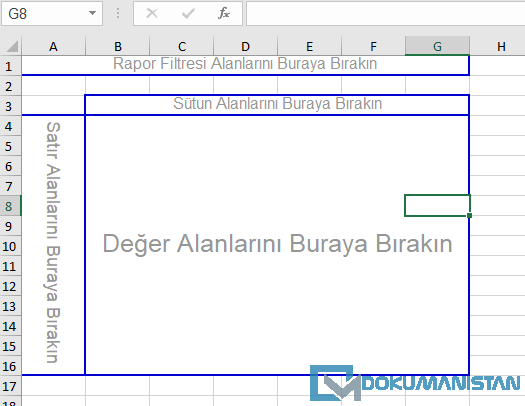
Task: Select row 12 header
Action: (x=10, y=286)
